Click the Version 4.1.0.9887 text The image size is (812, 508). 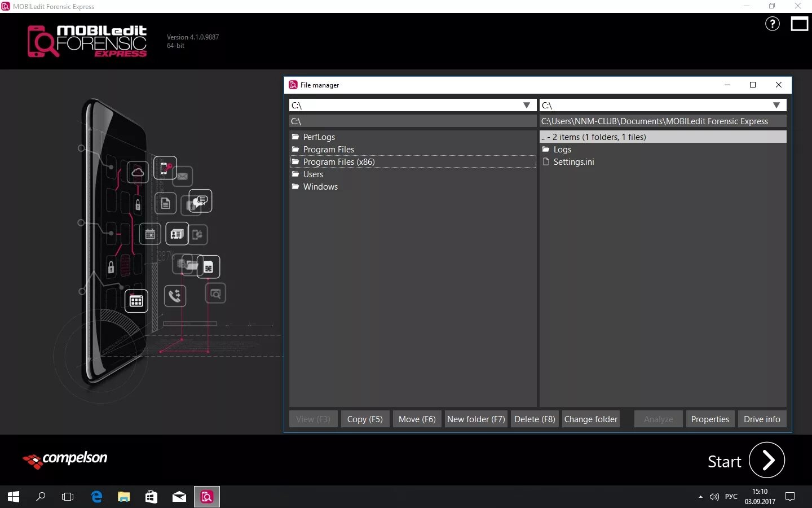(x=193, y=37)
